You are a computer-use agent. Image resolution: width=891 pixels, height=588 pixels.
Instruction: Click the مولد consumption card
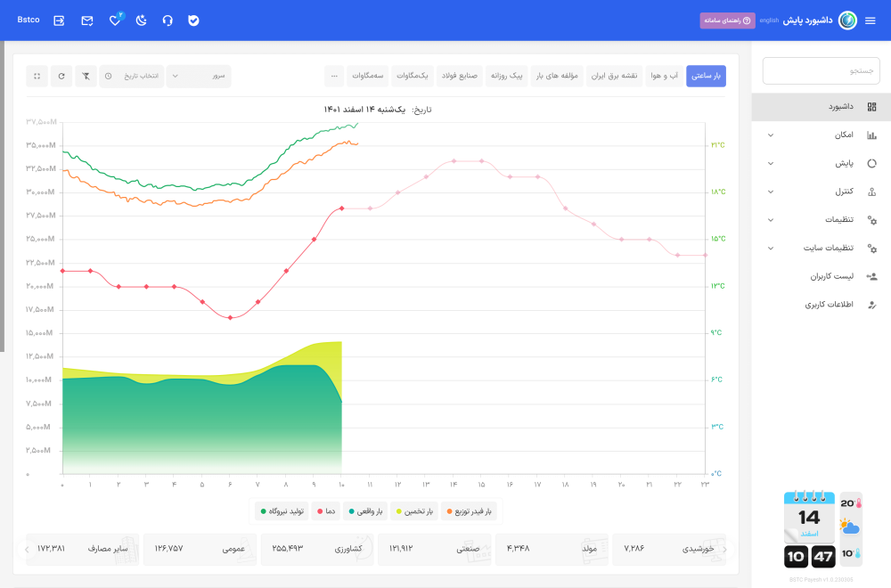point(552,549)
